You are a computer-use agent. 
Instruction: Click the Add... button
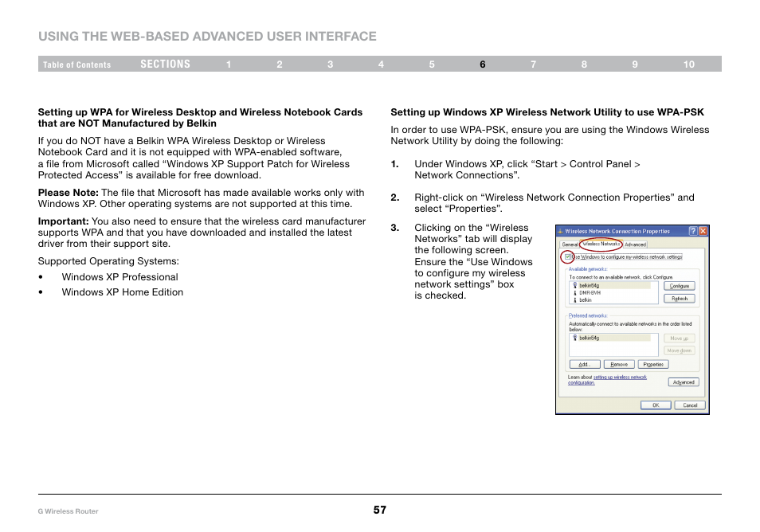pyautogui.click(x=585, y=365)
